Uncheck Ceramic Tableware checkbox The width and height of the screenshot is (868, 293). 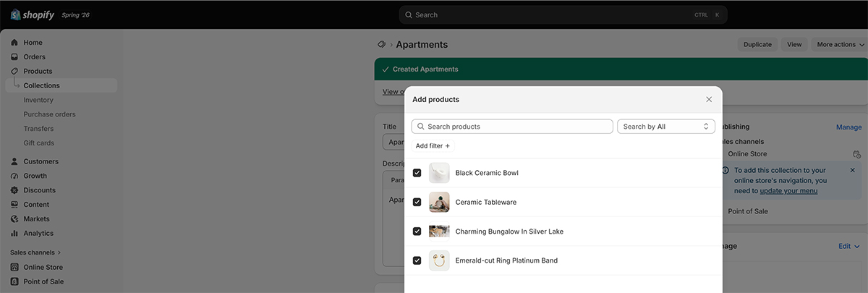[x=417, y=202]
